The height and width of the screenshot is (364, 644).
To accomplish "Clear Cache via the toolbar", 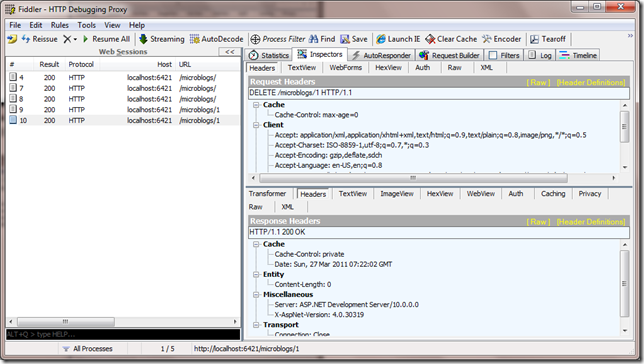I will pyautogui.click(x=451, y=39).
